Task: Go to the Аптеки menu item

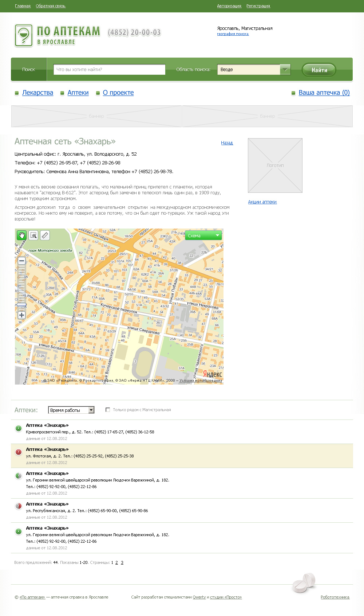Action: pyautogui.click(x=78, y=93)
